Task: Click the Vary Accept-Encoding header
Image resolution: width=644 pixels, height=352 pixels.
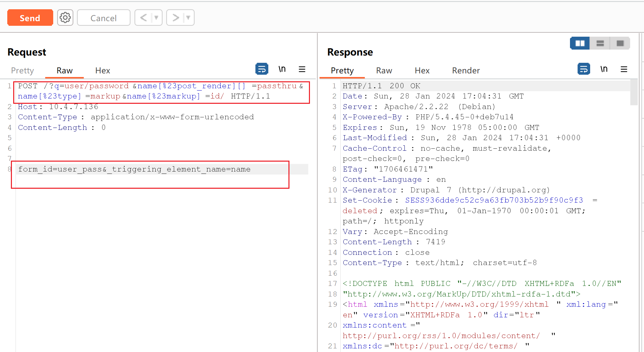Action: point(395,232)
